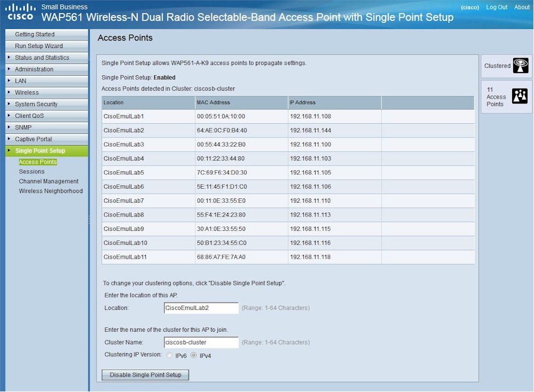Click the Access Points page heading

(x=125, y=38)
